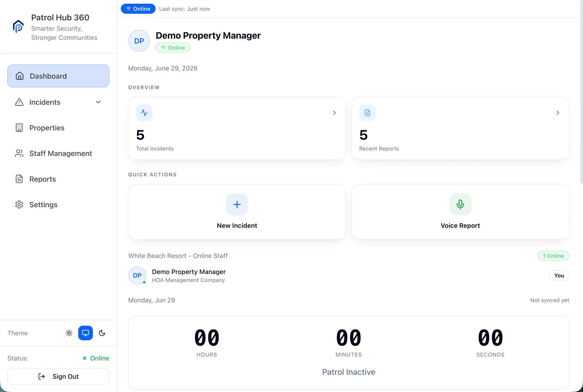The height and width of the screenshot is (392, 583).
Task: Open Incidents menu item
Action: (58, 102)
